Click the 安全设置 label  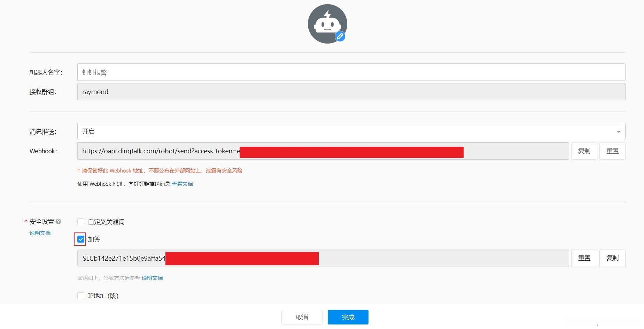click(x=42, y=222)
